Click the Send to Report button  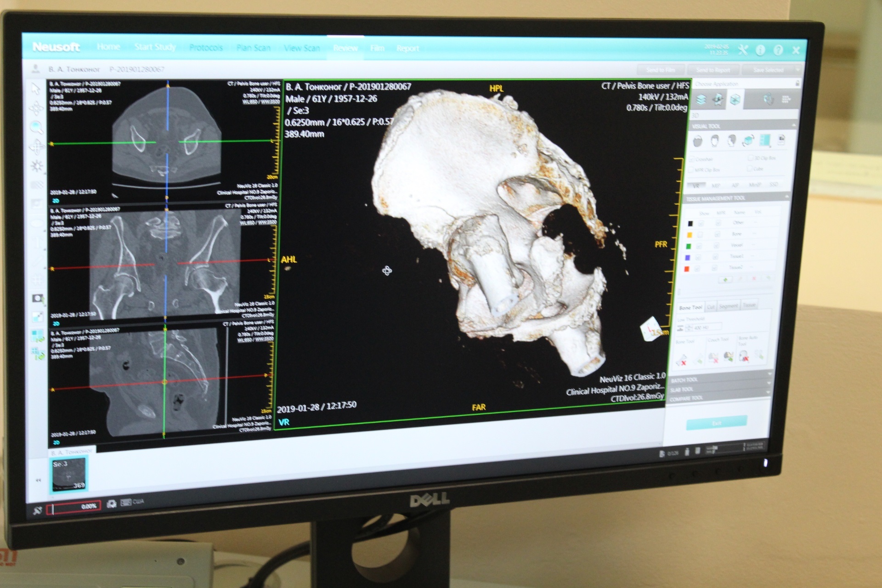tap(713, 70)
